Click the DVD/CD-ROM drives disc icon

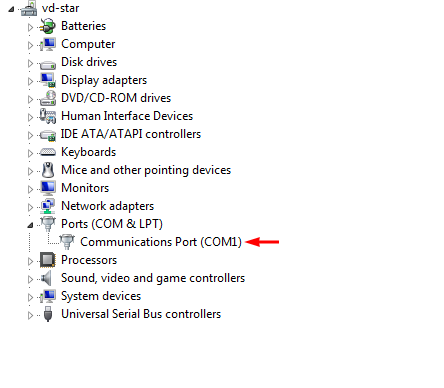[48, 98]
